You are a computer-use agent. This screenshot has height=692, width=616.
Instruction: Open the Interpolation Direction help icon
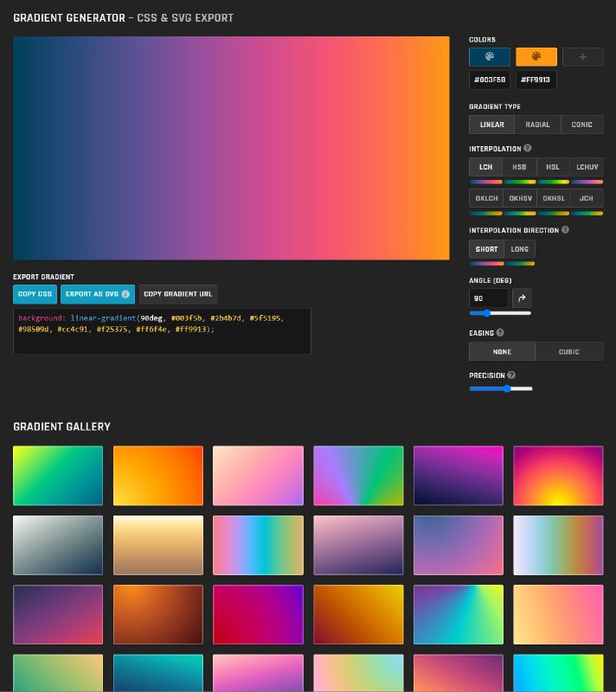tap(565, 230)
